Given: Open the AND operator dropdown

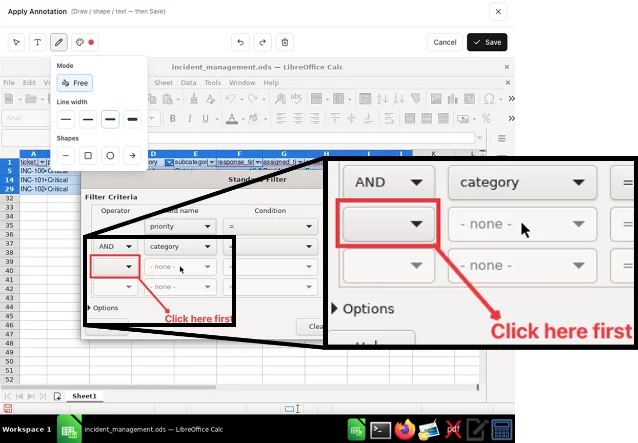Looking at the screenshot, I should pos(116,247).
